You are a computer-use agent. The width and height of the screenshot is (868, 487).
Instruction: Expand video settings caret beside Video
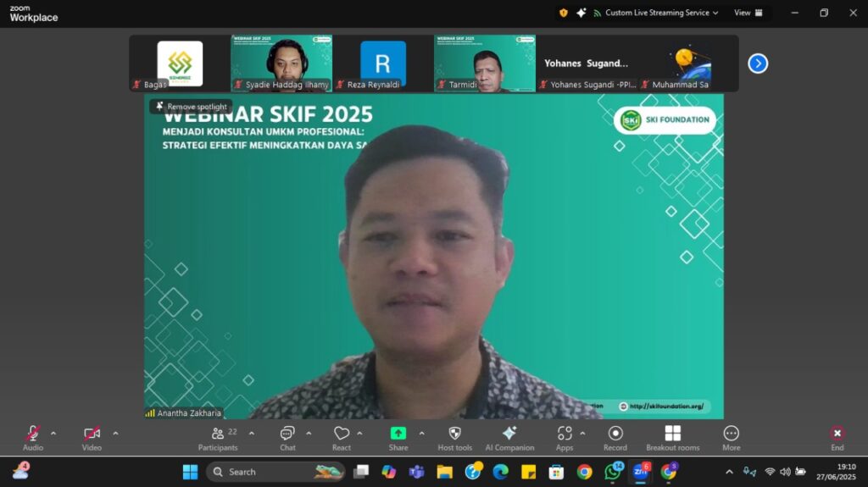(115, 434)
